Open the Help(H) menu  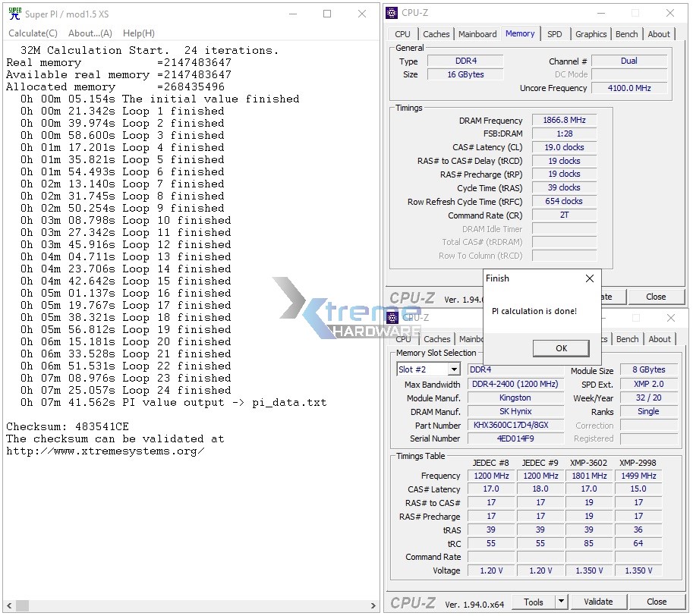pyautogui.click(x=138, y=33)
